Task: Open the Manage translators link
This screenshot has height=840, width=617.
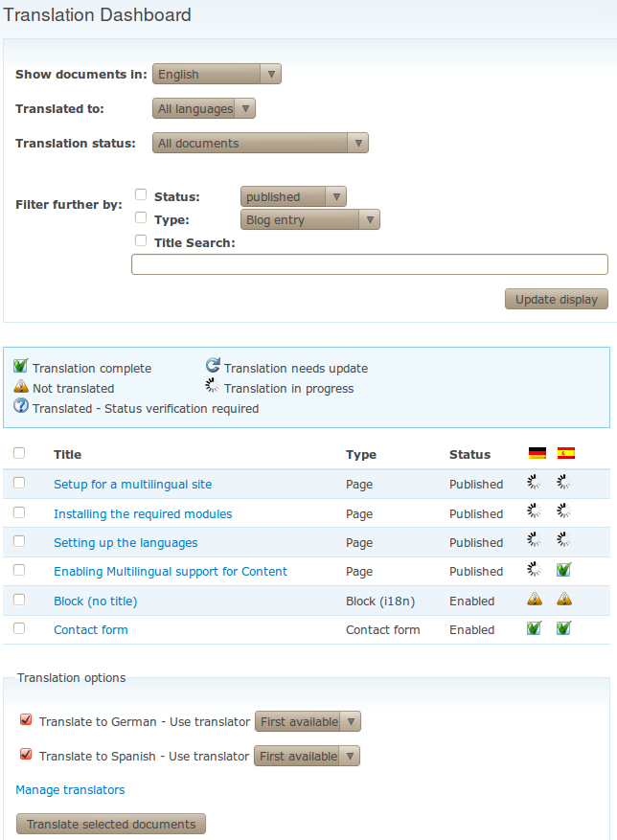Action: coord(70,789)
